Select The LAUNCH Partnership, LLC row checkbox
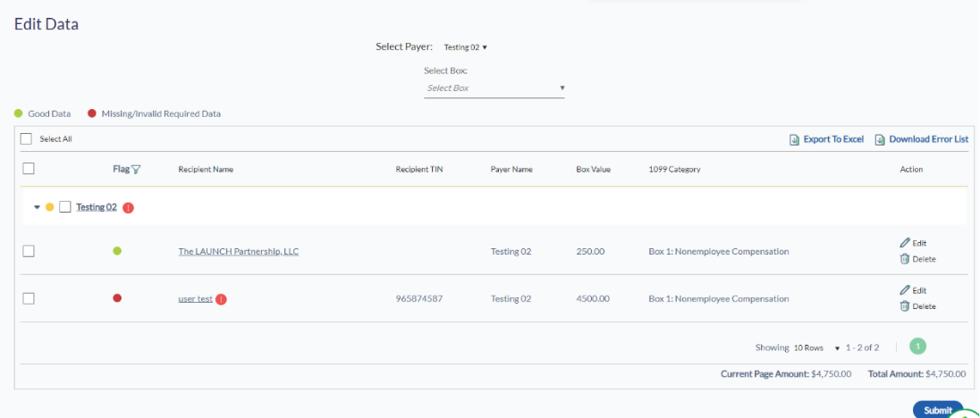The image size is (980, 418). (x=28, y=251)
